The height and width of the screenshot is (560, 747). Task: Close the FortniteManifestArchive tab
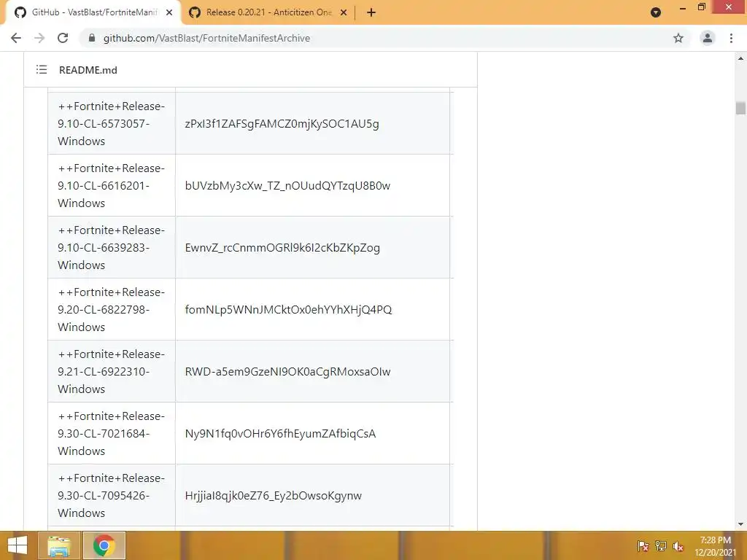click(x=169, y=12)
